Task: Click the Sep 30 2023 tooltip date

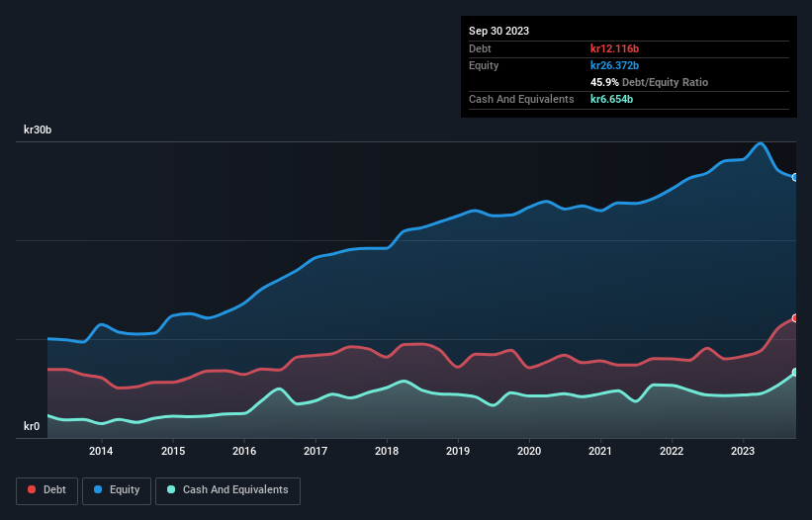Action: coord(498,31)
